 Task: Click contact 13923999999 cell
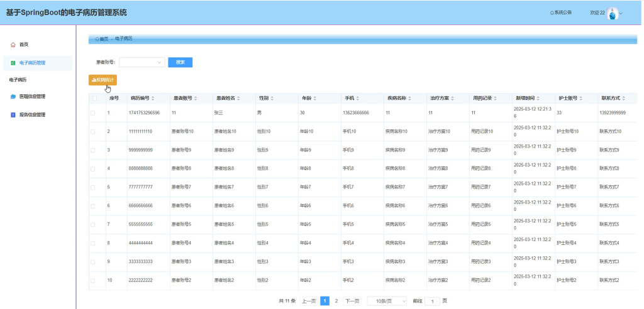click(x=613, y=113)
